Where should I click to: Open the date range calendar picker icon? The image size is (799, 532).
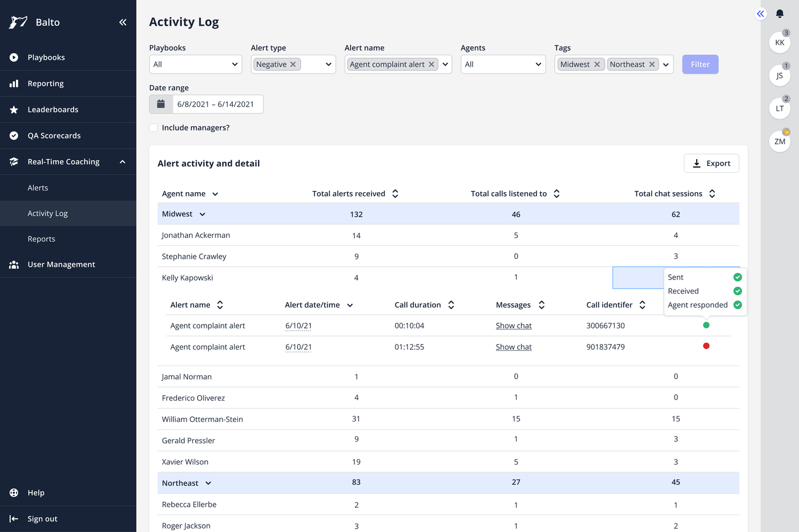click(160, 104)
